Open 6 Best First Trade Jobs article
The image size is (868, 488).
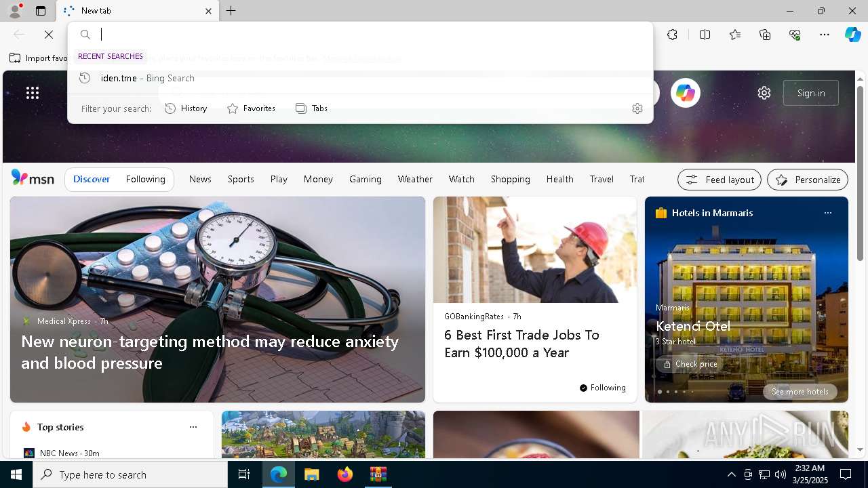coord(521,344)
